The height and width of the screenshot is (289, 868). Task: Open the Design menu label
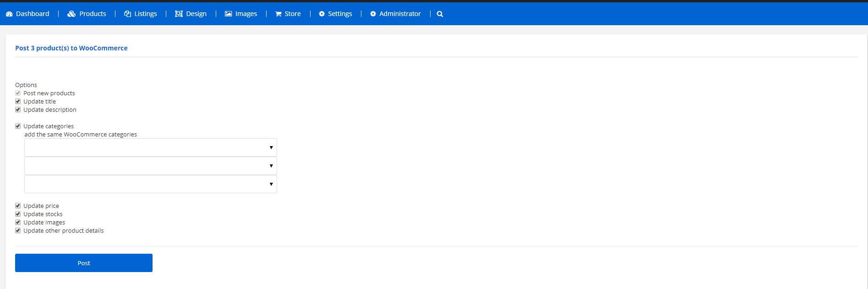click(196, 14)
